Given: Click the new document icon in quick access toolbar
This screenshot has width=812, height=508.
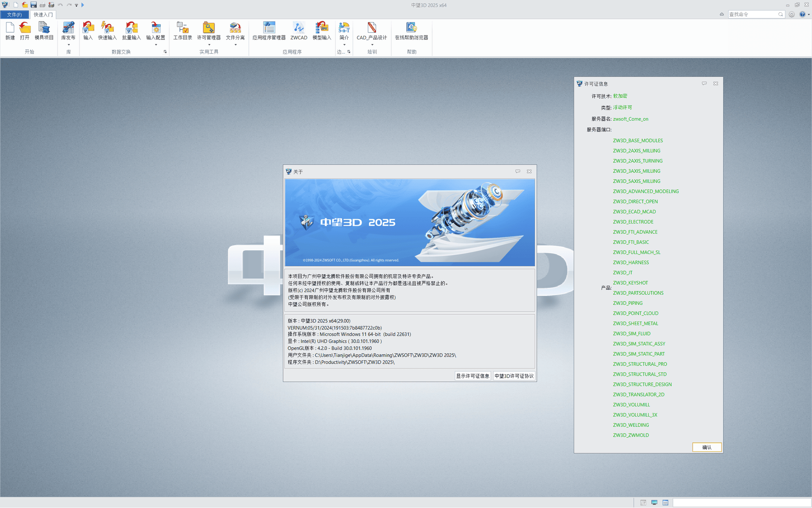Looking at the screenshot, I should [16, 5].
